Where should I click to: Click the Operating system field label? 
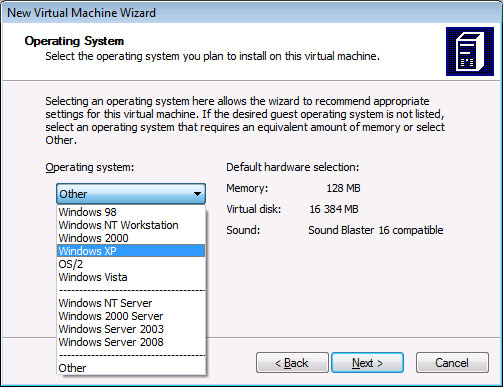(x=90, y=167)
